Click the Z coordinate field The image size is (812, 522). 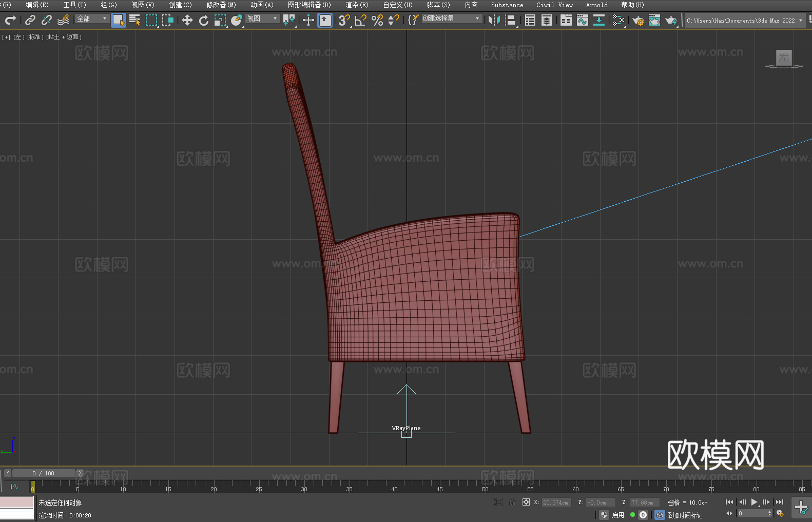644,502
